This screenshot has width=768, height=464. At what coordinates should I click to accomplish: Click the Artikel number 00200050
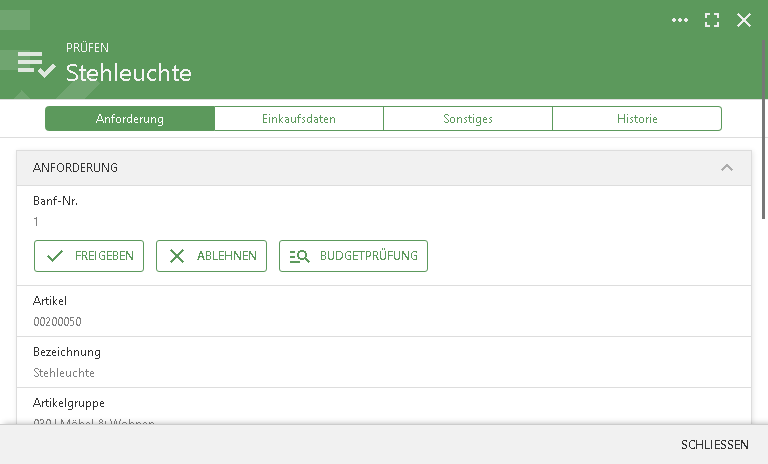coord(57,322)
